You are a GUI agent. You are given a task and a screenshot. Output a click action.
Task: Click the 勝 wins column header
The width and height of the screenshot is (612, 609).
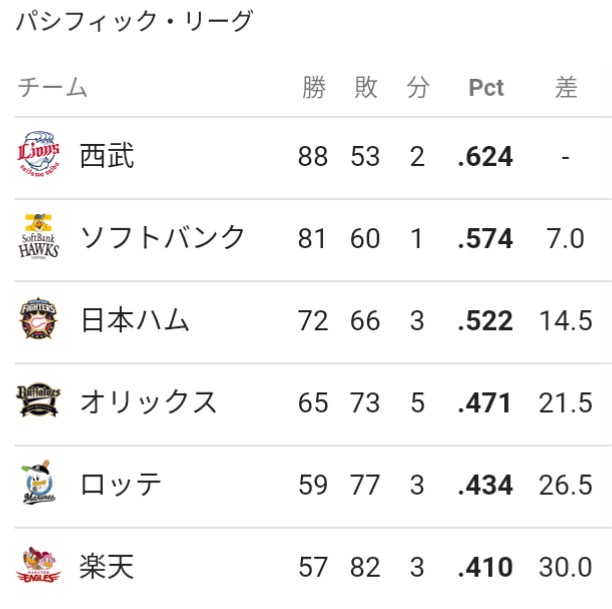314,87
